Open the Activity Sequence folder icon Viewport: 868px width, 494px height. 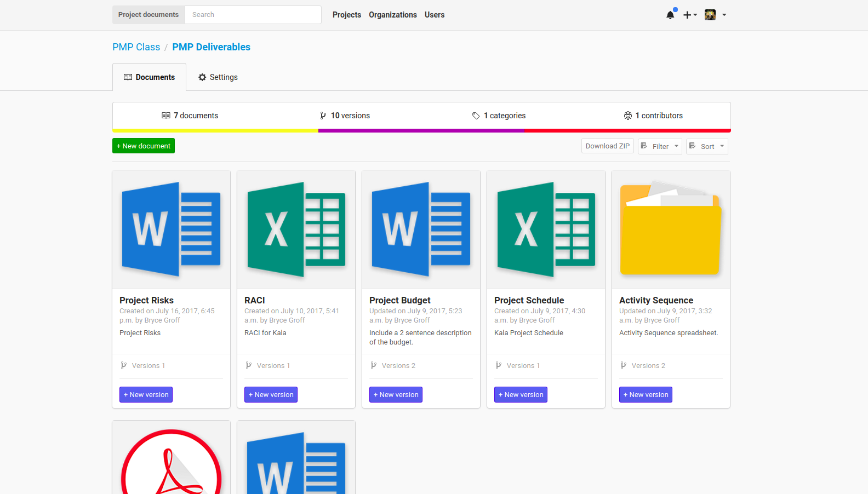(x=671, y=229)
